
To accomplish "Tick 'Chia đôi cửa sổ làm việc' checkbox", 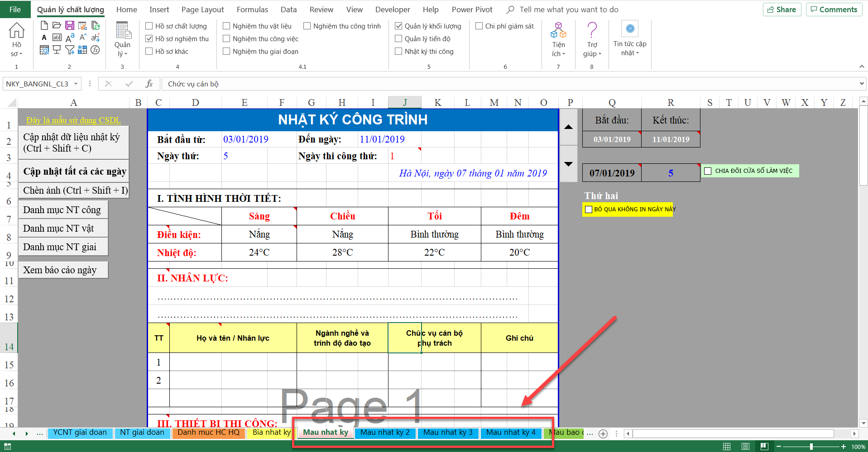I will (708, 171).
